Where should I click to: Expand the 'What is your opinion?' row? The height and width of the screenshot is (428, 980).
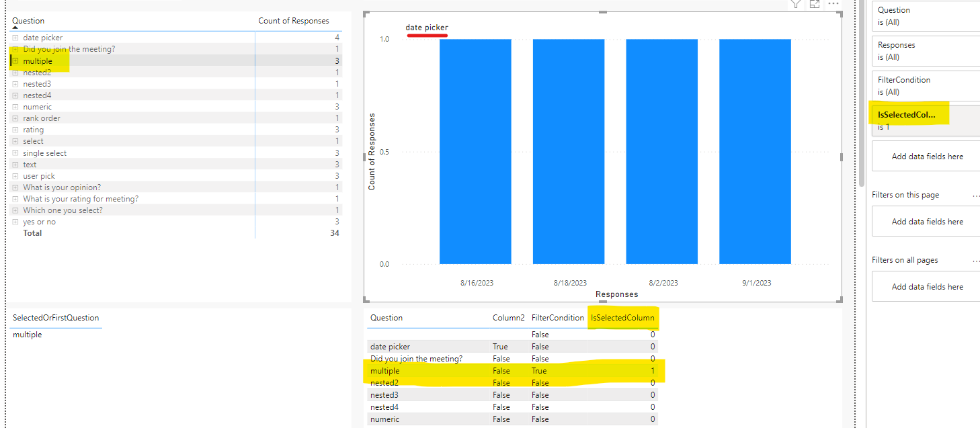pyautogui.click(x=15, y=187)
